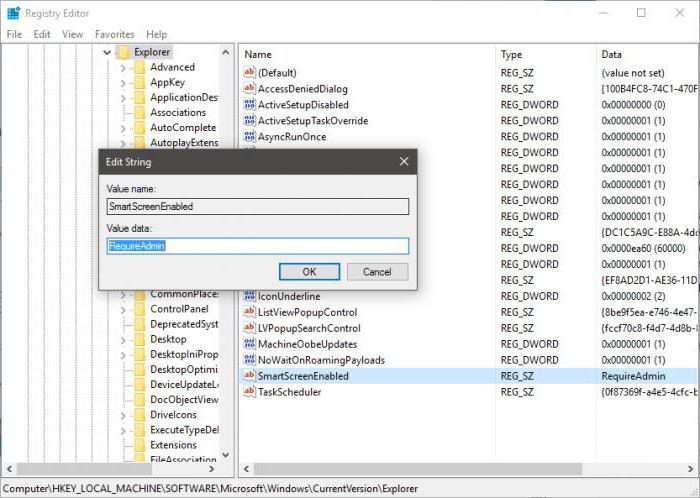Screen dimensions: 700x498
Task: Click the (value not set) data cell
Action: point(633,73)
